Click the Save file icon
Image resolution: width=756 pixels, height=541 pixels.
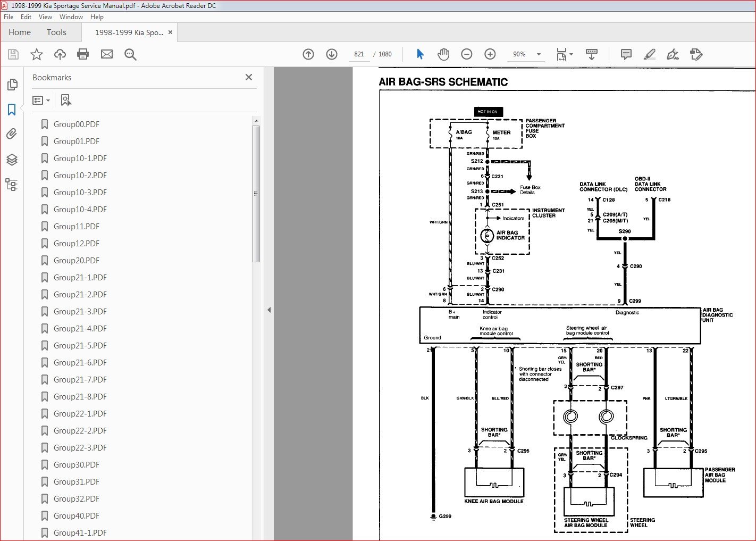click(x=13, y=54)
